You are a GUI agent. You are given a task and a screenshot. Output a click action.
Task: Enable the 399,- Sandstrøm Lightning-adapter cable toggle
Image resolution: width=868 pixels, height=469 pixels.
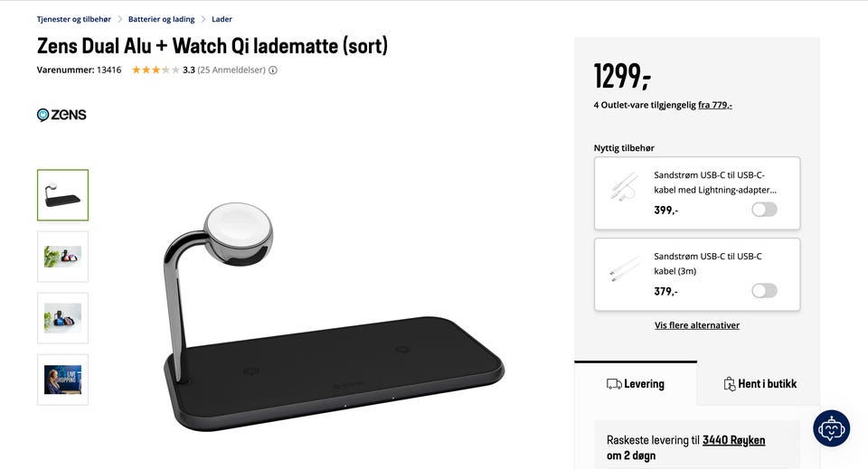pos(765,210)
